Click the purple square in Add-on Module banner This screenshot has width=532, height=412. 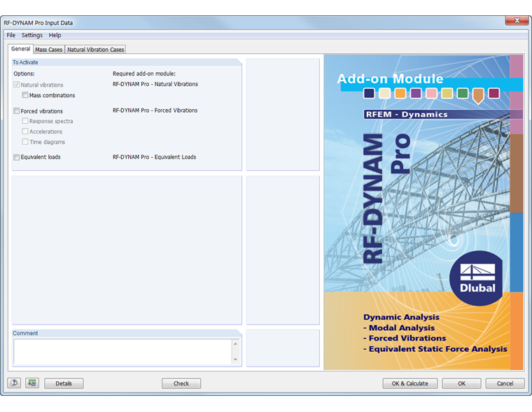click(416, 93)
